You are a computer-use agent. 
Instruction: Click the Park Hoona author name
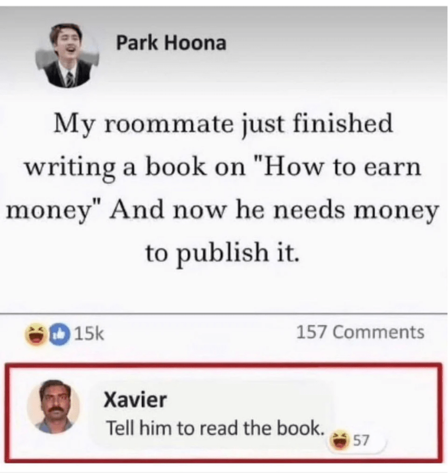(171, 43)
